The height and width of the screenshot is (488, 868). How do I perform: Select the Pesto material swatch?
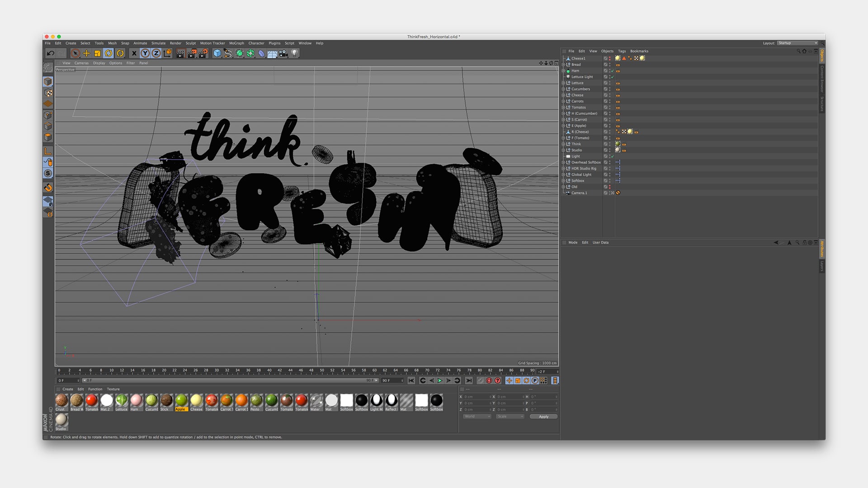click(x=256, y=402)
